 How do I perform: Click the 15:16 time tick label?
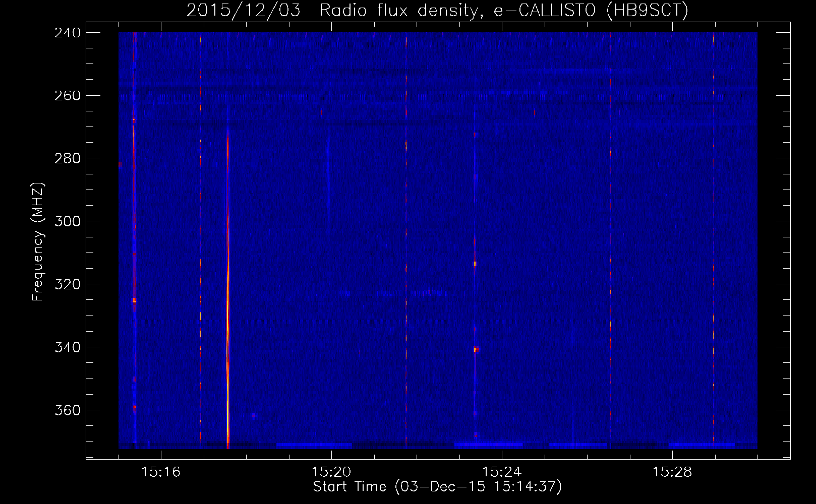(161, 472)
